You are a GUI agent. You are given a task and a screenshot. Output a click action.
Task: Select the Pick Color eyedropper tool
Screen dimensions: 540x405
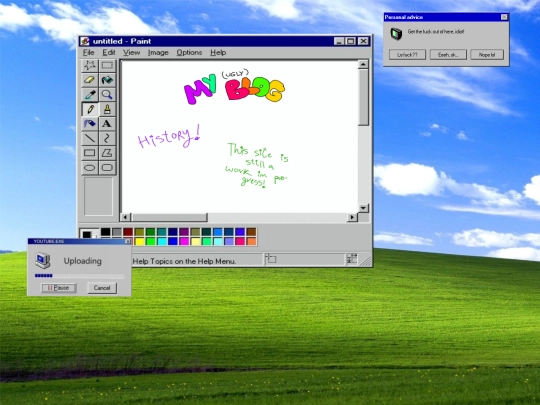click(90, 94)
